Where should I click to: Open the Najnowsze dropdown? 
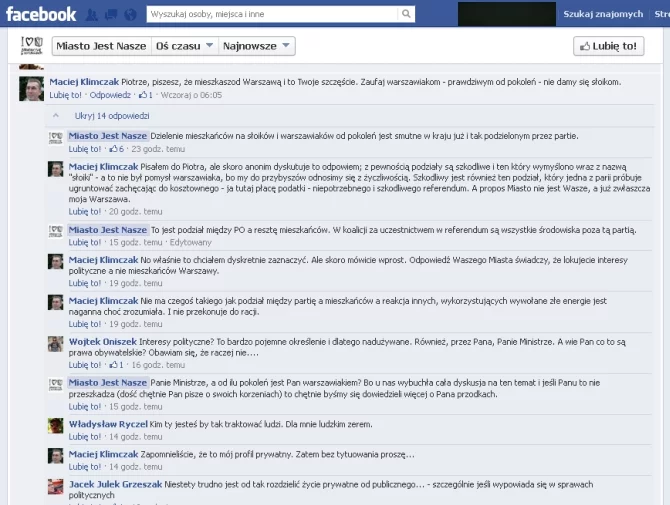(x=256, y=46)
